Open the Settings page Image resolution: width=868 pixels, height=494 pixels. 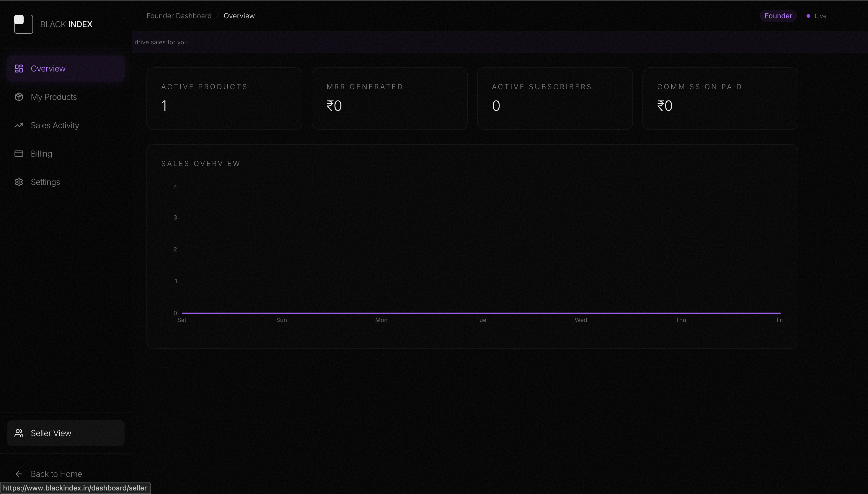tap(66, 182)
